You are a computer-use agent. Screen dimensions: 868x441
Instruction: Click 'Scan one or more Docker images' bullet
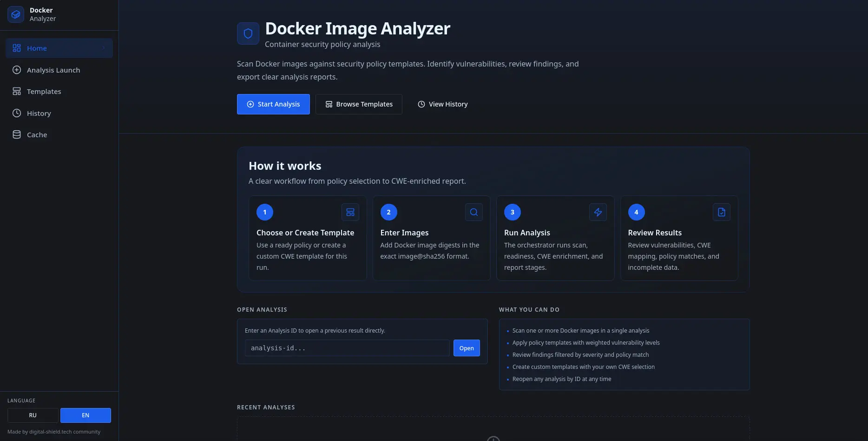[x=581, y=331]
